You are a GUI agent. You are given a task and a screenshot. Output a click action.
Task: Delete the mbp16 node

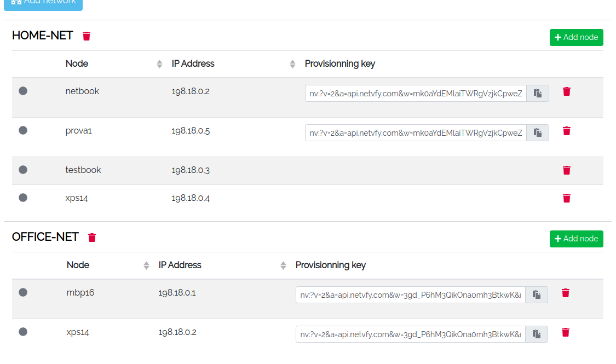[x=565, y=293]
